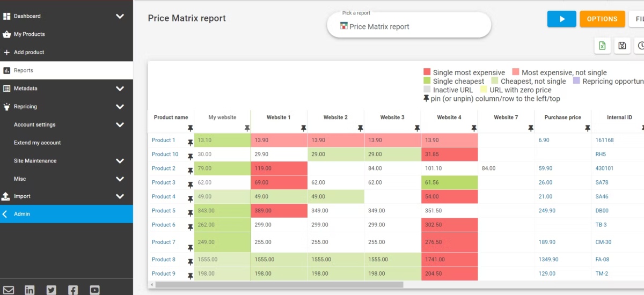Open My Products in the sidebar
Viewport: 644px width, 295px height.
29,34
